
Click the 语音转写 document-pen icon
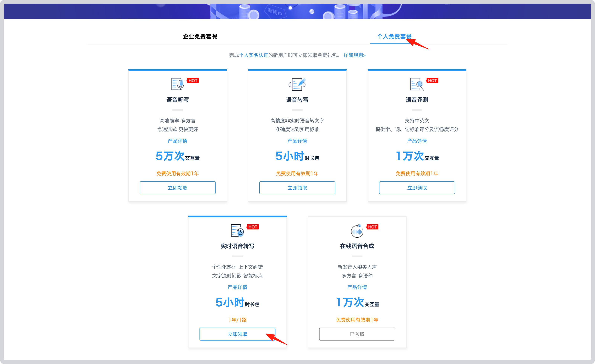pos(297,84)
